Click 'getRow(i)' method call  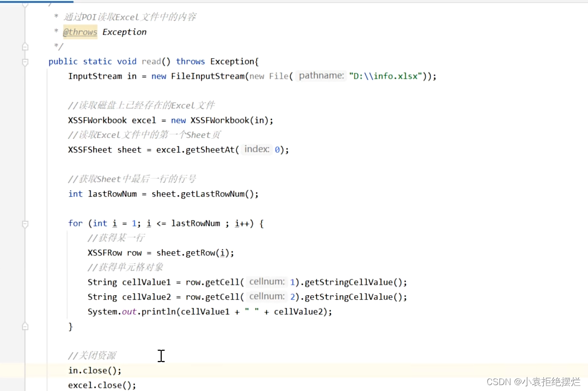pyautogui.click(x=208, y=253)
